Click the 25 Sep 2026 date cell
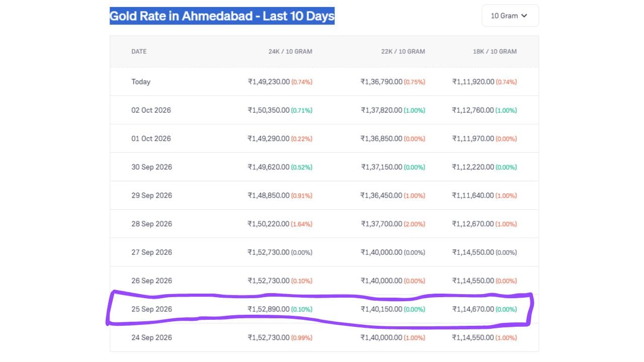The image size is (644, 362). pyautogui.click(x=151, y=309)
